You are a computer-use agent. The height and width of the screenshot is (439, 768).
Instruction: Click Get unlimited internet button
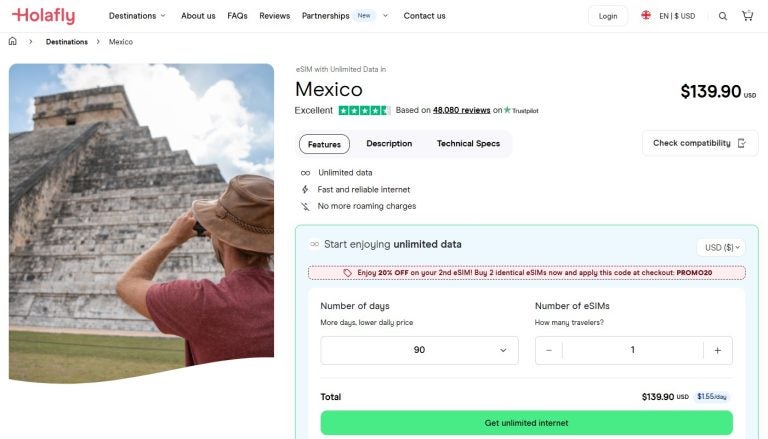point(525,423)
